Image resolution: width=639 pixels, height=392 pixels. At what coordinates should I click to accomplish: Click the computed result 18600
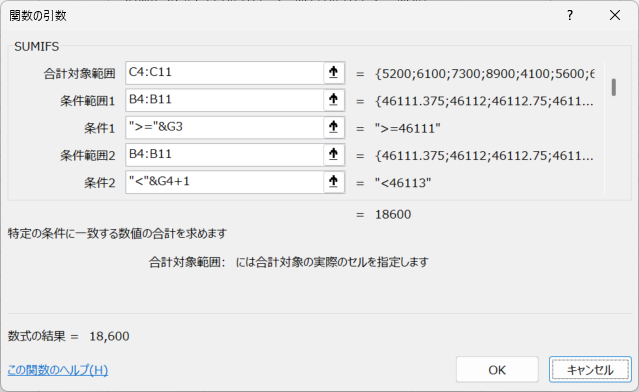pos(393,214)
